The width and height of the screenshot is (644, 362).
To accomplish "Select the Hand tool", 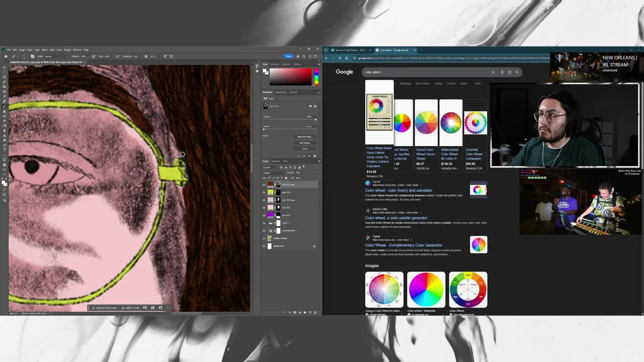I will tap(5, 164).
